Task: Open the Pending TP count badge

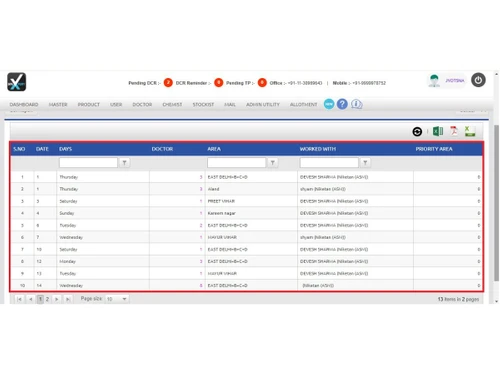Action: [262, 82]
